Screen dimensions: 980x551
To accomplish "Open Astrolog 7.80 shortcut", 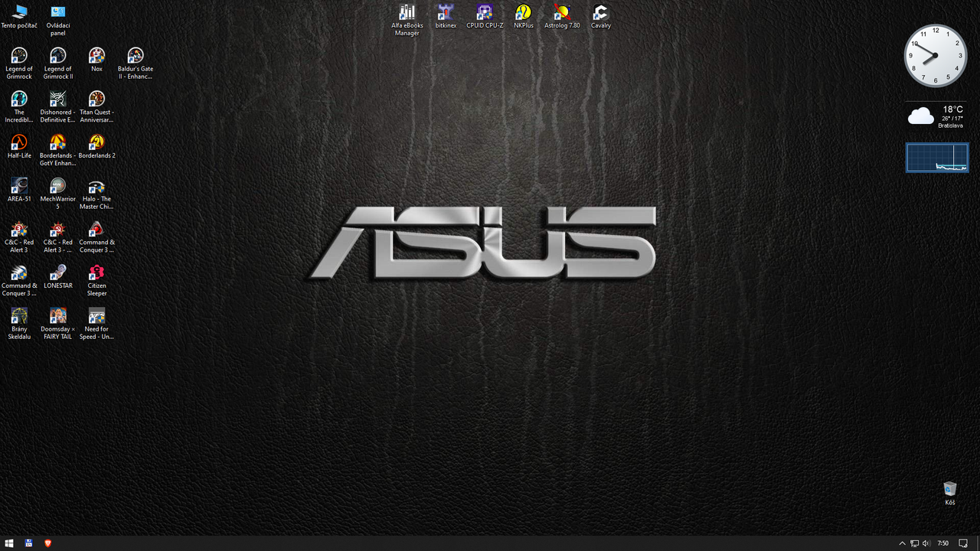I will 562,17.
